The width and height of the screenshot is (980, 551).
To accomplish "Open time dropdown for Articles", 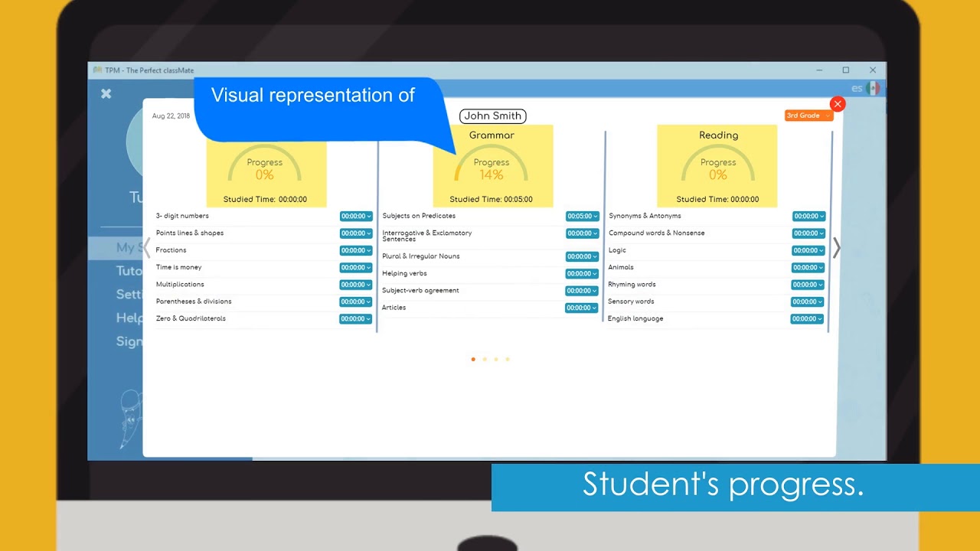I will [x=581, y=308].
